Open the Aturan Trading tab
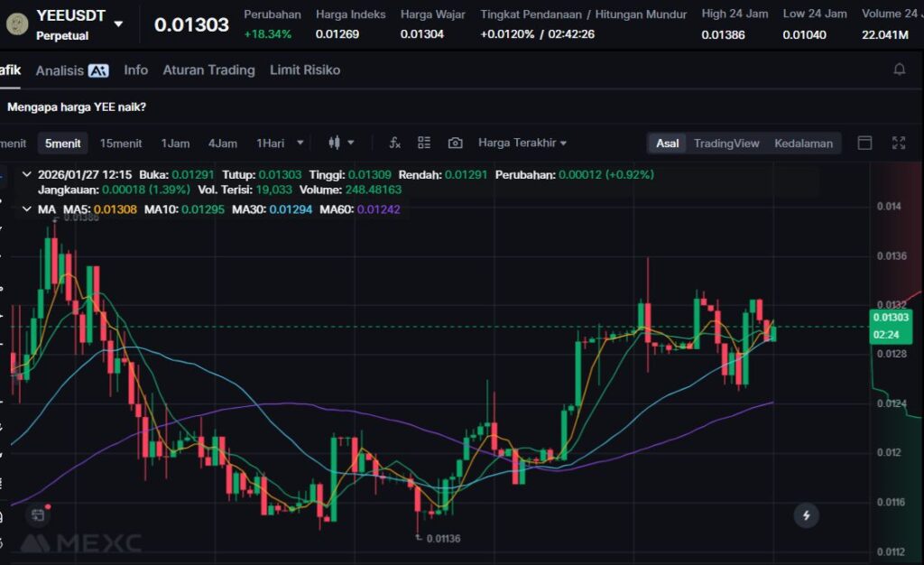 [x=208, y=69]
